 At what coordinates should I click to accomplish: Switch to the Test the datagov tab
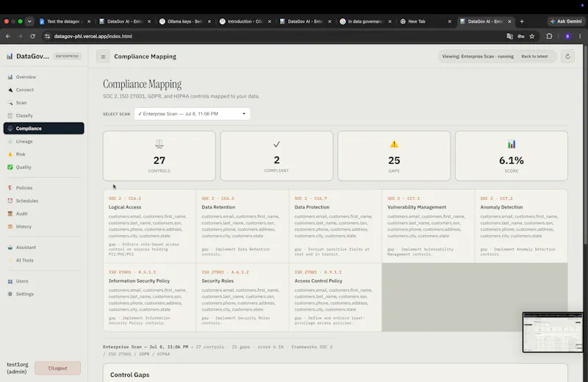(x=65, y=21)
